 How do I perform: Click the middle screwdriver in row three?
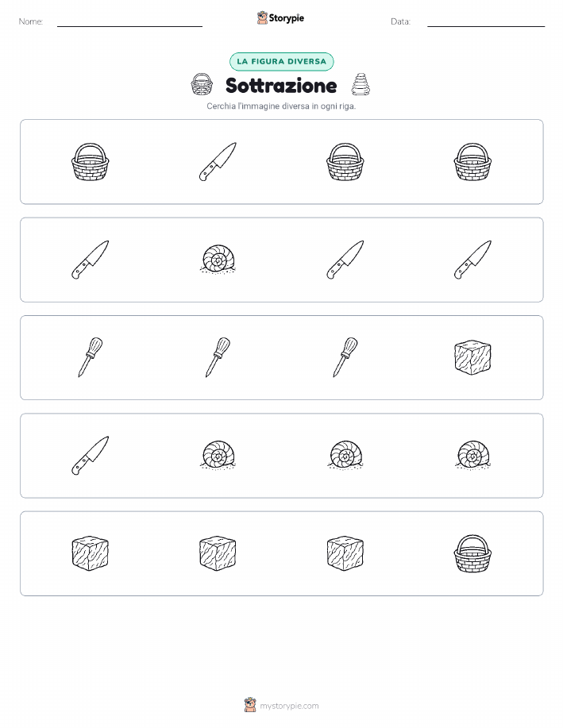coord(218,357)
